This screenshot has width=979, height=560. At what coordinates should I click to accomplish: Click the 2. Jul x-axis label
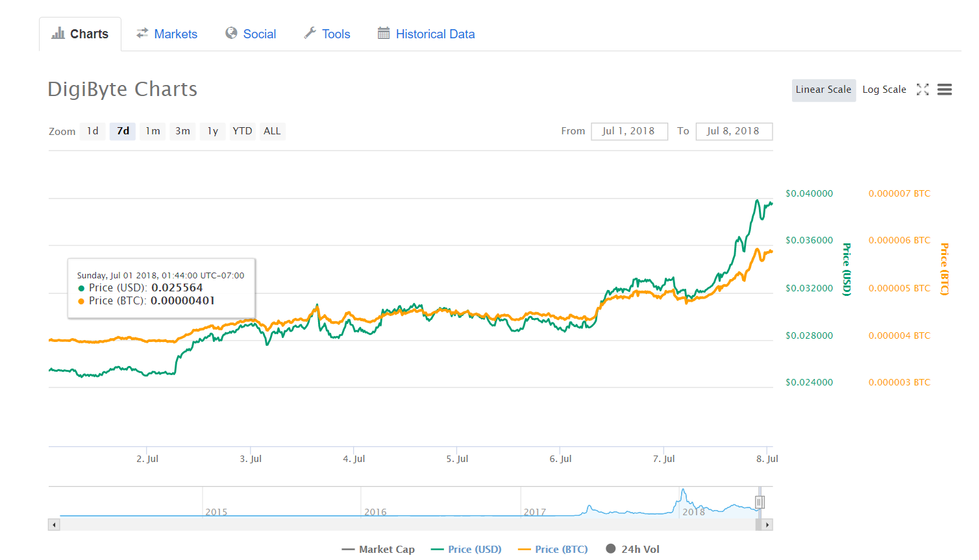pyautogui.click(x=147, y=459)
